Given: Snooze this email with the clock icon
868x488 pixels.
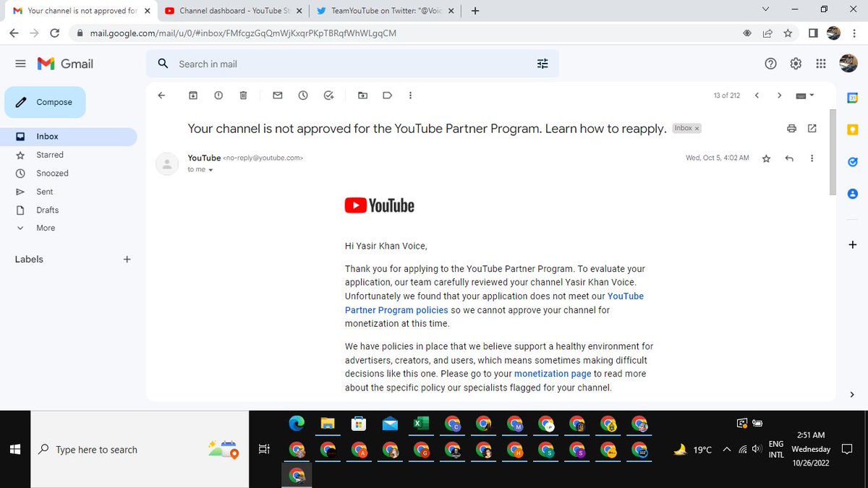Looking at the screenshot, I should click(x=303, y=95).
